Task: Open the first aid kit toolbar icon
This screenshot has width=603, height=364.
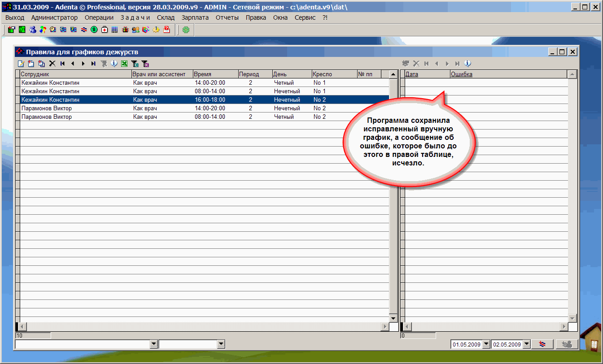Action: pos(105,30)
